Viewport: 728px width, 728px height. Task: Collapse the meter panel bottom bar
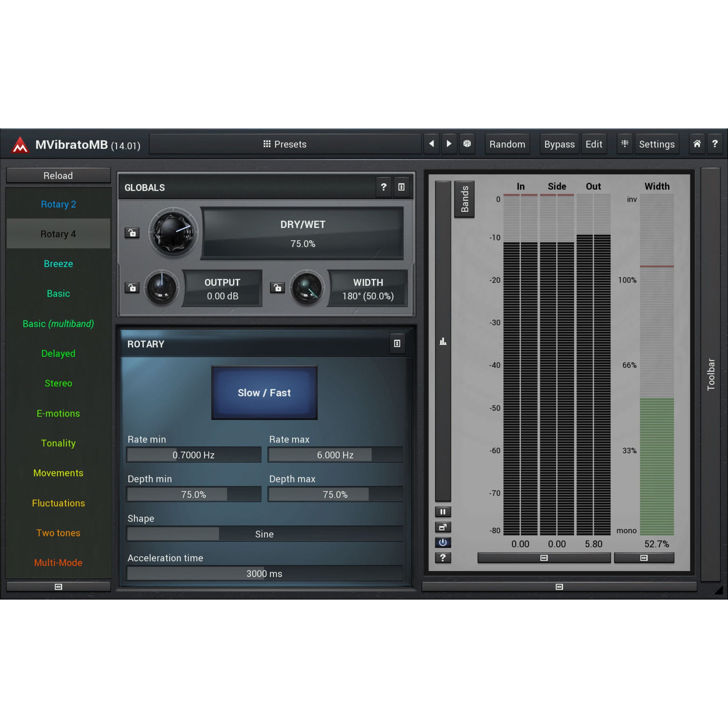(559, 587)
